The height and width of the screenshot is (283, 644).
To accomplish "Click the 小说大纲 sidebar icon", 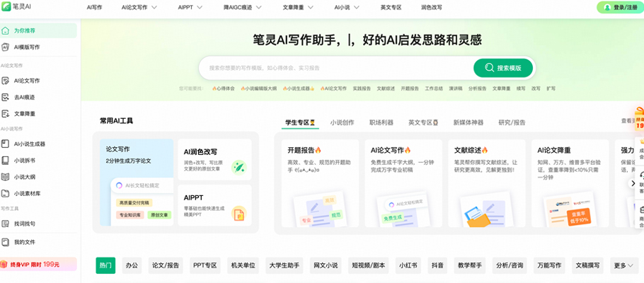I will pyautogui.click(x=6, y=177).
